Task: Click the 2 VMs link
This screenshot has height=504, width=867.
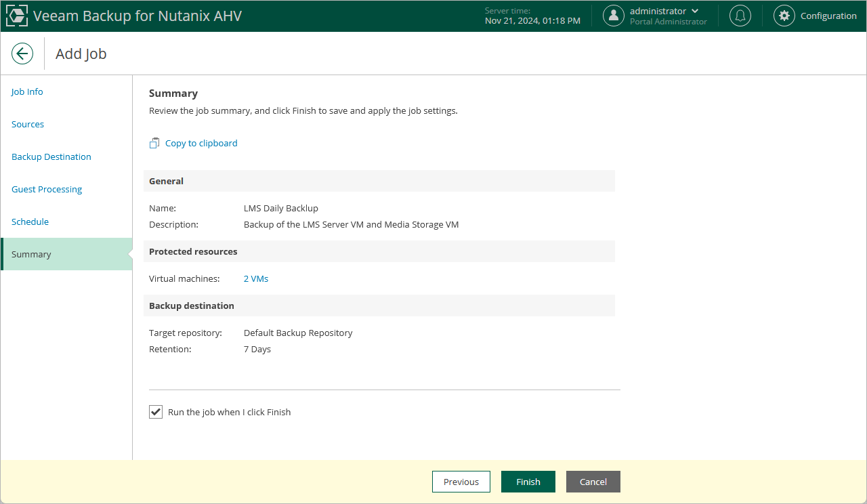Action: point(256,278)
